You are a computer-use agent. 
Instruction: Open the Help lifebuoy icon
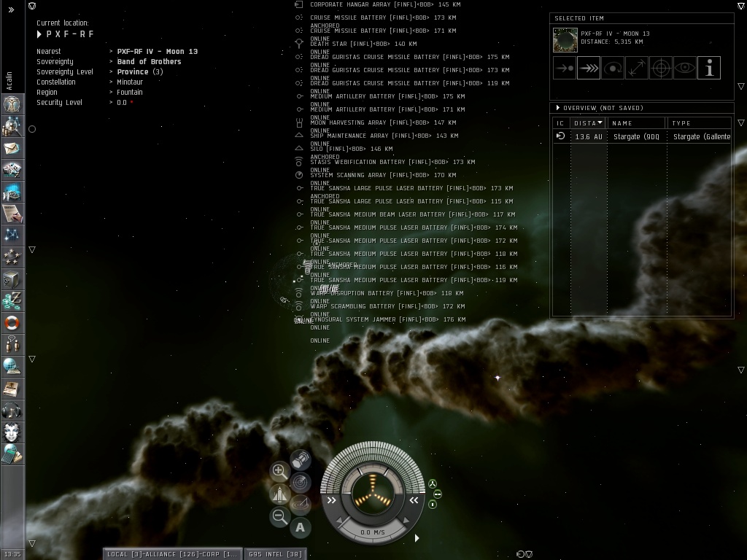(12, 323)
